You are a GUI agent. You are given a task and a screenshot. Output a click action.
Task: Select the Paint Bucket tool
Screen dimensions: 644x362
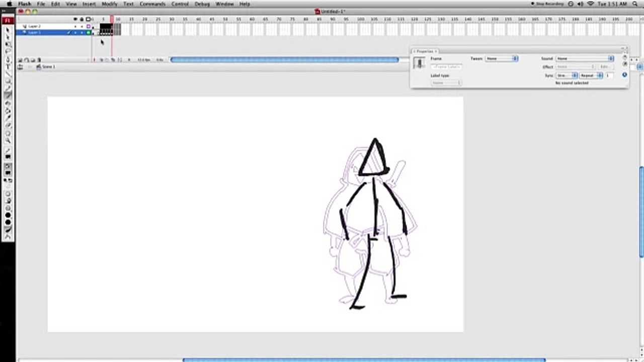(8, 111)
